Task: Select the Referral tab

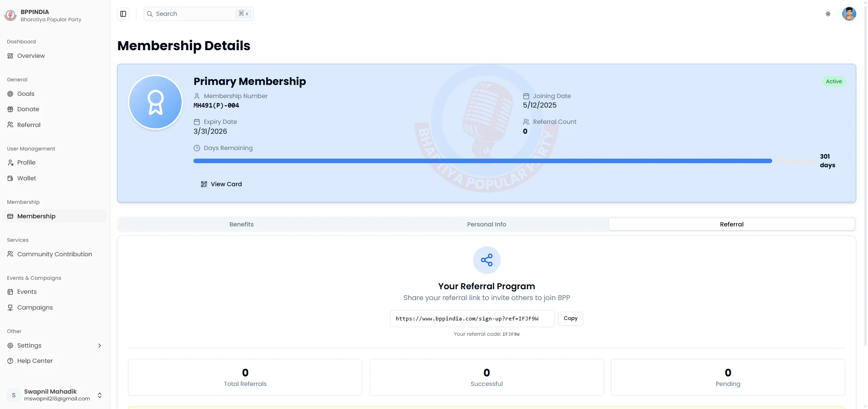Action: (x=732, y=225)
